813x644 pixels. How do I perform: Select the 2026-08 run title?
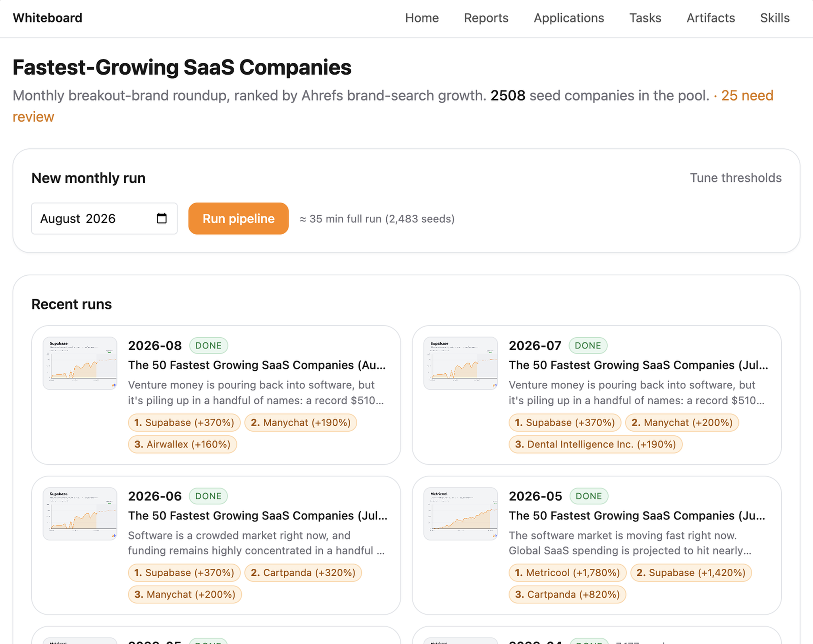tap(257, 365)
